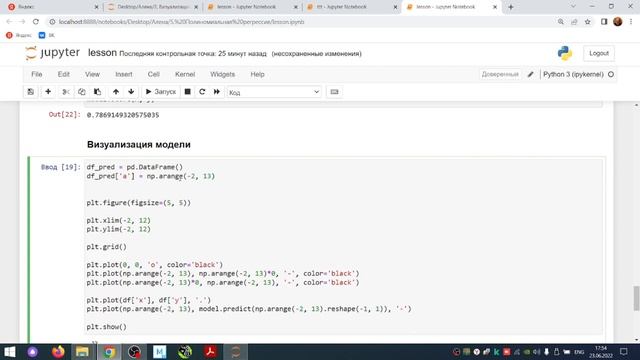This screenshot has height=360, width=640.
Task: Move selected cell down arrow
Action: tap(131, 92)
